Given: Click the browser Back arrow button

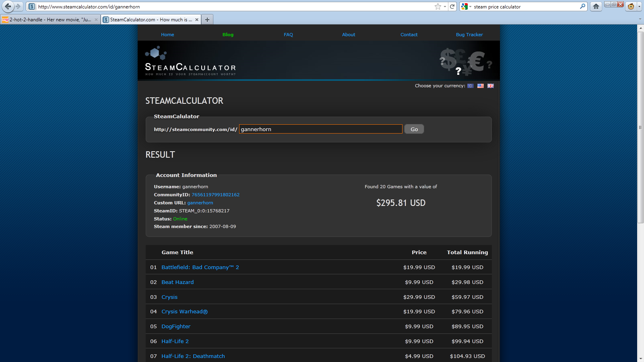Looking at the screenshot, I should (8, 6).
